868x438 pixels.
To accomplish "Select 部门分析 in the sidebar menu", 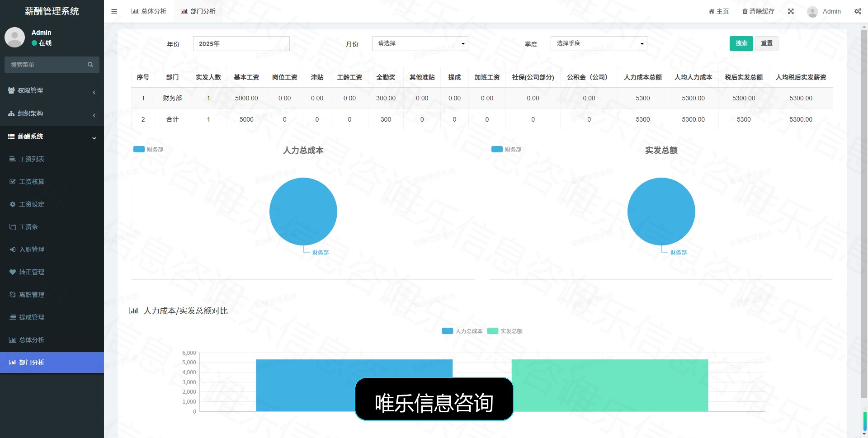I will coord(52,363).
